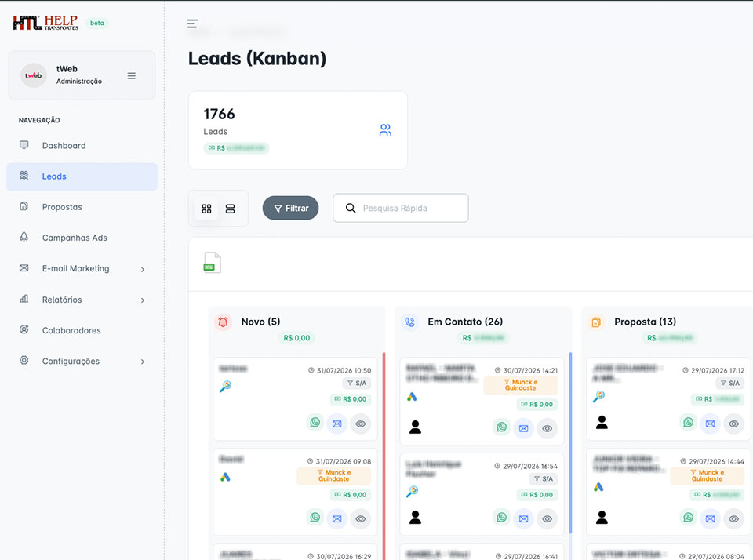This screenshot has height=560, width=753.
Task: Click the search magnifier icon
Action: [x=351, y=208]
